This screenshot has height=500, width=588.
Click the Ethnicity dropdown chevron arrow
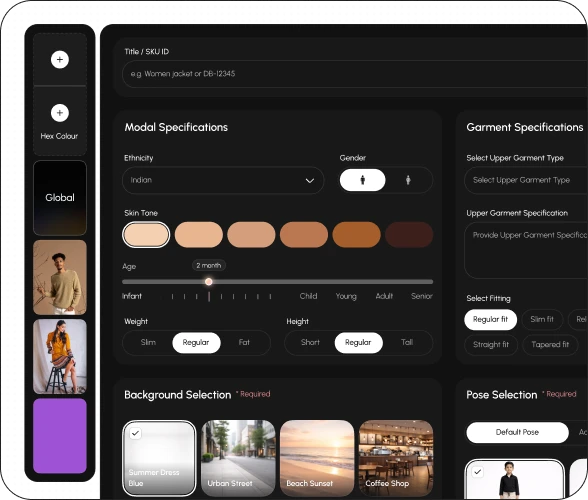309,180
